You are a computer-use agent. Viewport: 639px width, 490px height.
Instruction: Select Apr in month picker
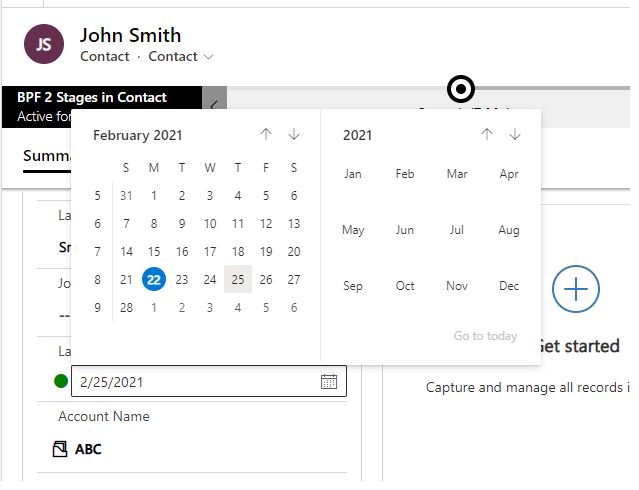(x=509, y=174)
